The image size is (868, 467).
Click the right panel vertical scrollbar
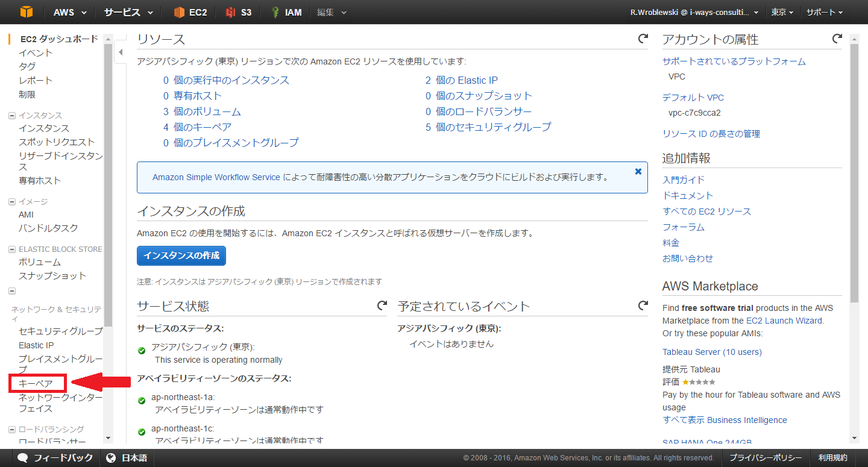[854, 173]
